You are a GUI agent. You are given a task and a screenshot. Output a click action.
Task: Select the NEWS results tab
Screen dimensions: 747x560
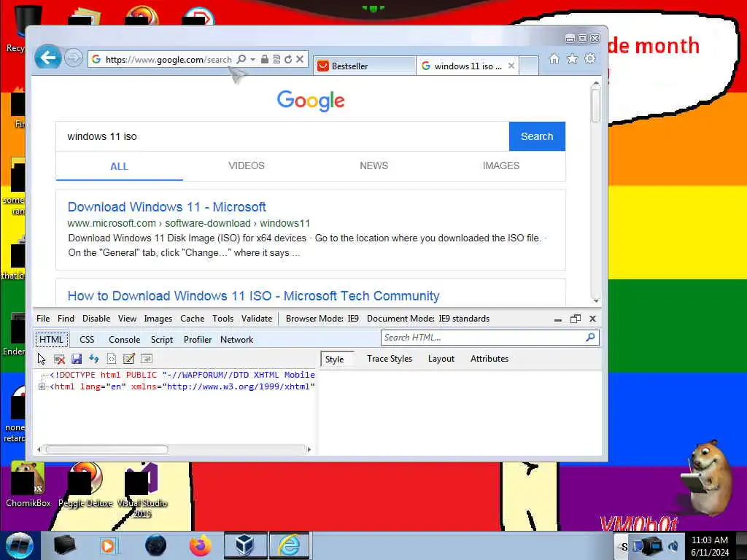pos(374,166)
